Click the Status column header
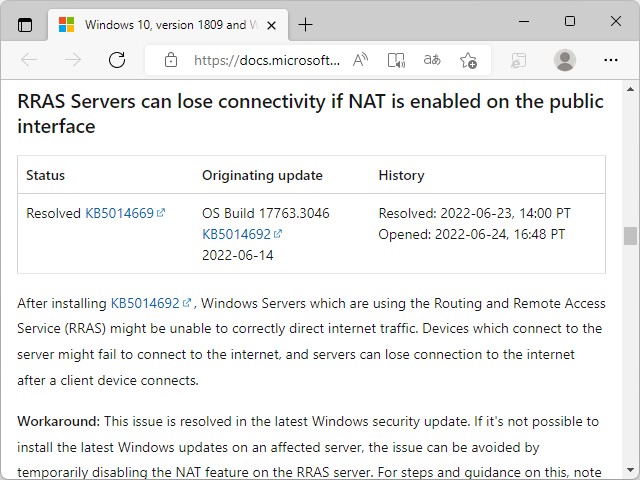This screenshot has height=480, width=640. click(x=45, y=175)
